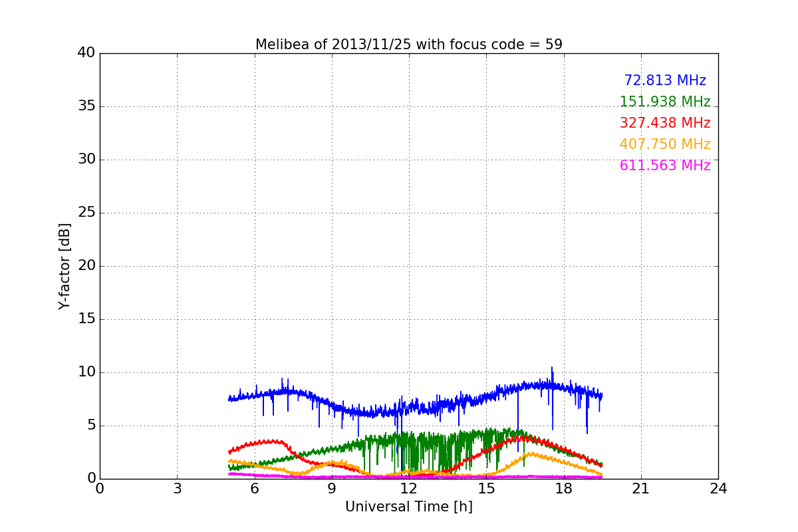Click the Universal Time [h] axis label
This screenshot has width=798, height=532.
[409, 507]
